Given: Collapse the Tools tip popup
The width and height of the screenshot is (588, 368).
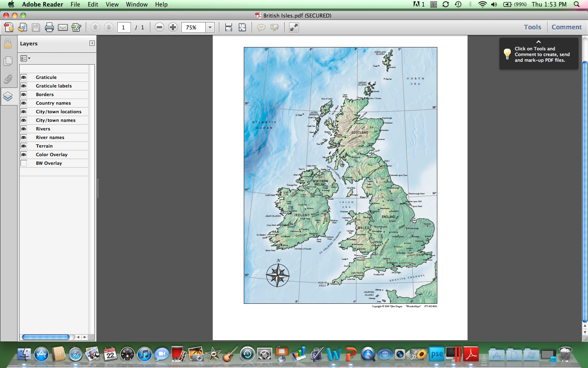Looking at the screenshot, I should 539,42.
